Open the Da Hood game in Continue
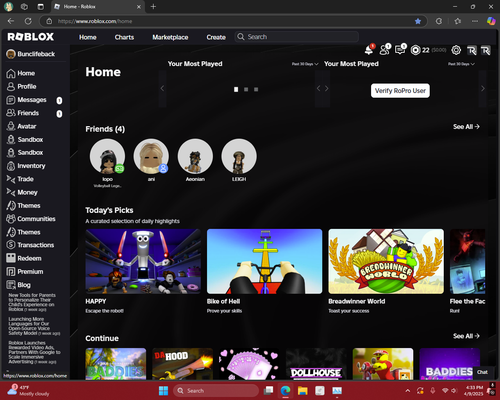The width and height of the screenshot is (500, 400). [x=183, y=364]
